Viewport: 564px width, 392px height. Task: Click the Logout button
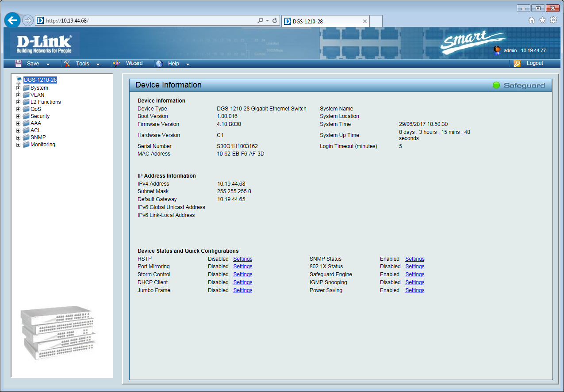pyautogui.click(x=534, y=63)
